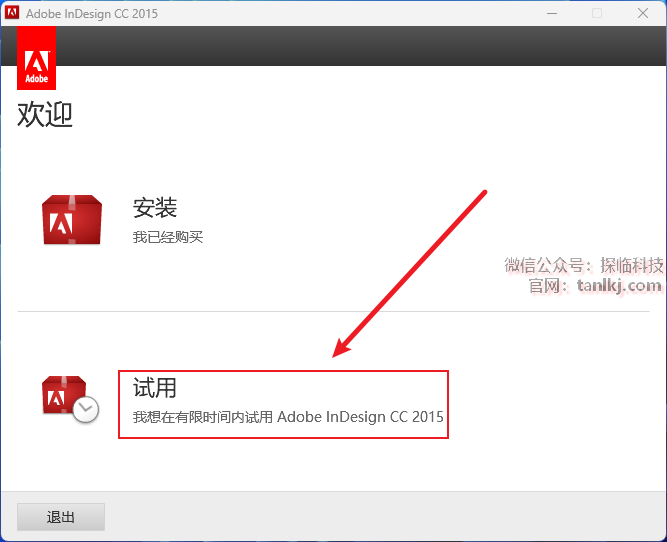
Task: Click the red arrow annotation
Action: pyautogui.click(x=410, y=272)
